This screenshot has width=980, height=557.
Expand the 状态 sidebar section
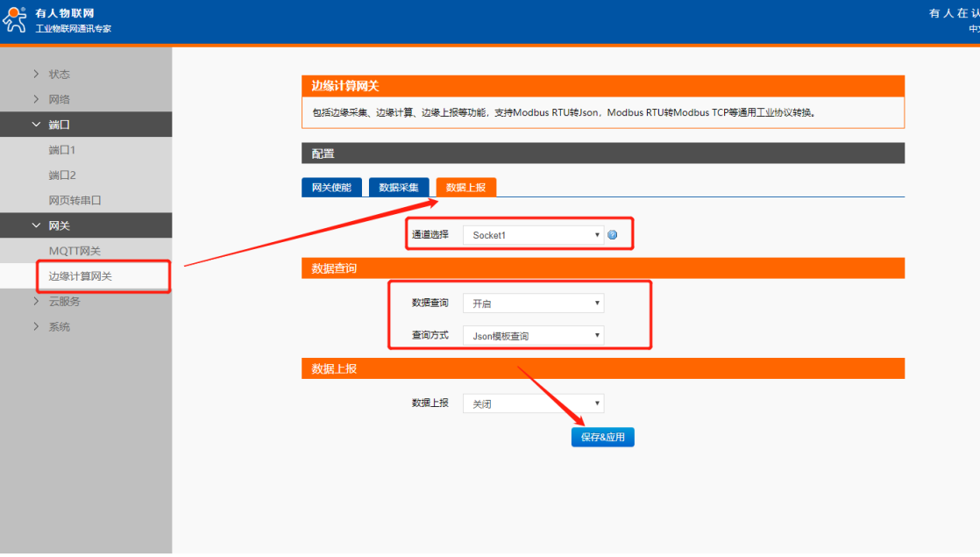click(x=59, y=74)
